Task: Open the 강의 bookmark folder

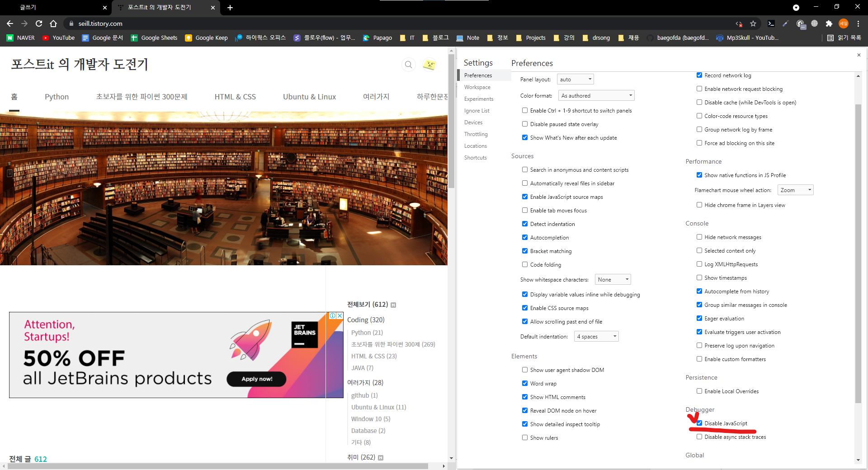Action: [564, 38]
